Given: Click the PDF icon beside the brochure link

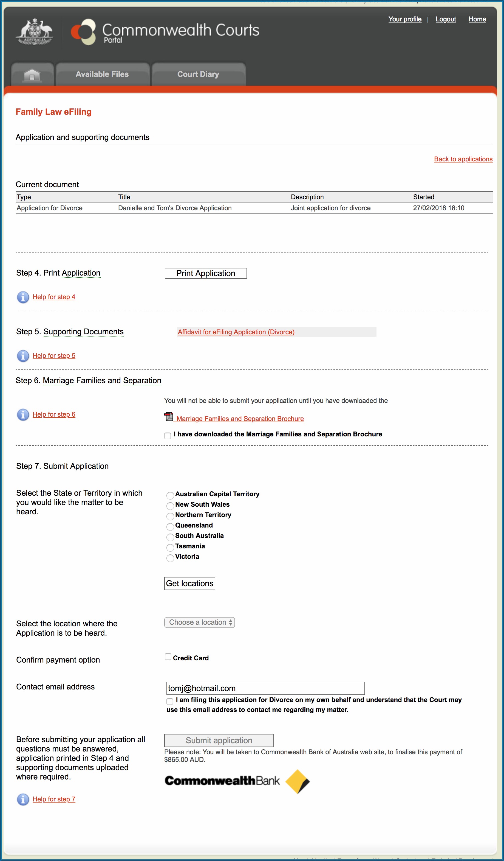Looking at the screenshot, I should pos(169,417).
